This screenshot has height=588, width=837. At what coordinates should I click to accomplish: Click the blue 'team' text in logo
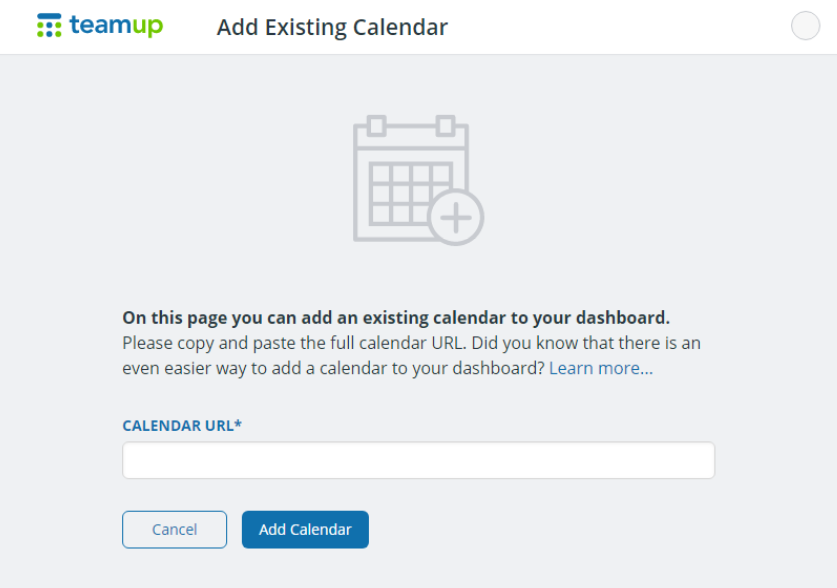click(101, 25)
